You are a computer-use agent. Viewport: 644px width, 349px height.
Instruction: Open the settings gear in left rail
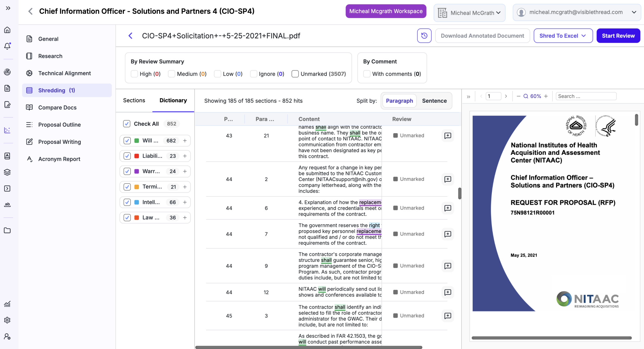(x=7, y=320)
